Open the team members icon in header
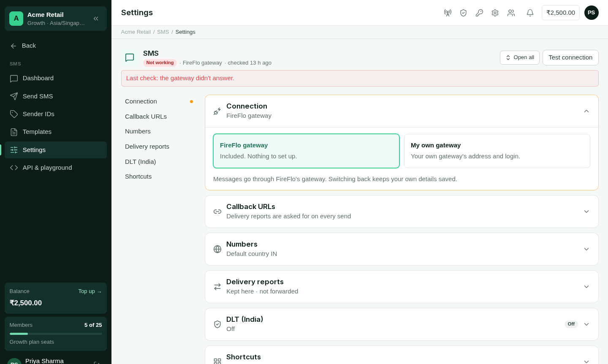 point(511,13)
